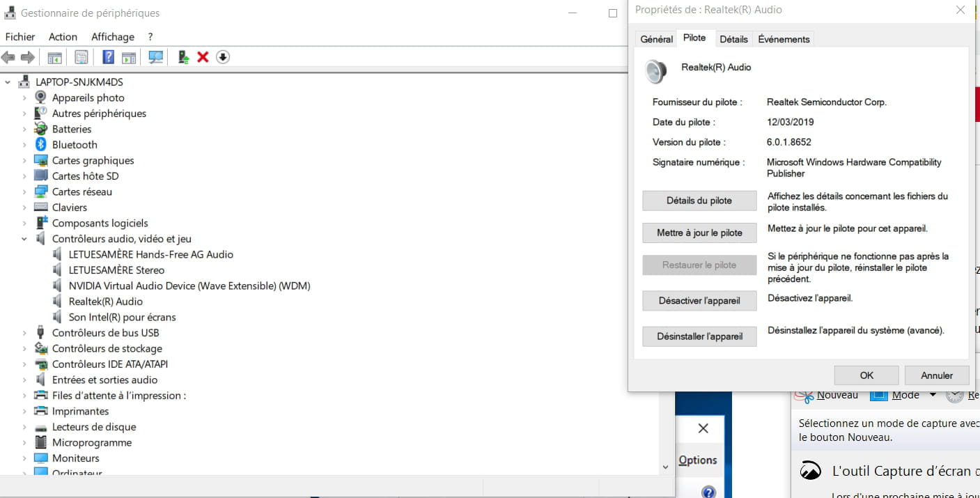
Task: Click the down-arrow disable device toolbar icon
Action: click(223, 57)
